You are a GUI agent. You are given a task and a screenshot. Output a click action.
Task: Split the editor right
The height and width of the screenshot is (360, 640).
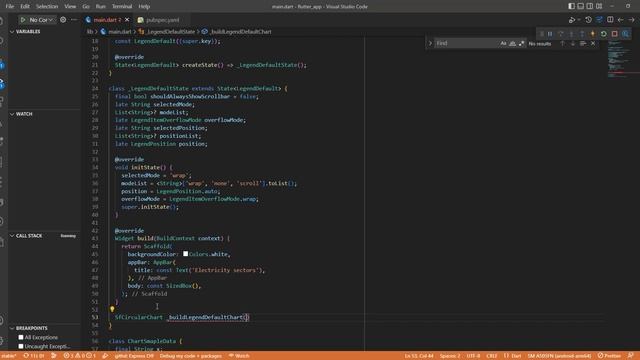(x=610, y=20)
